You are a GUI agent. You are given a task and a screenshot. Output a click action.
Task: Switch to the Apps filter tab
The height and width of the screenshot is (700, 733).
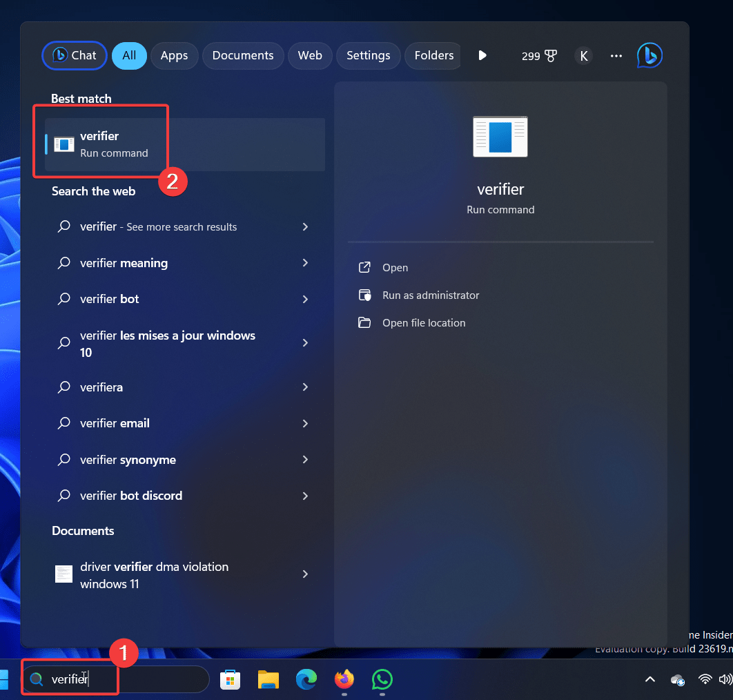click(174, 56)
